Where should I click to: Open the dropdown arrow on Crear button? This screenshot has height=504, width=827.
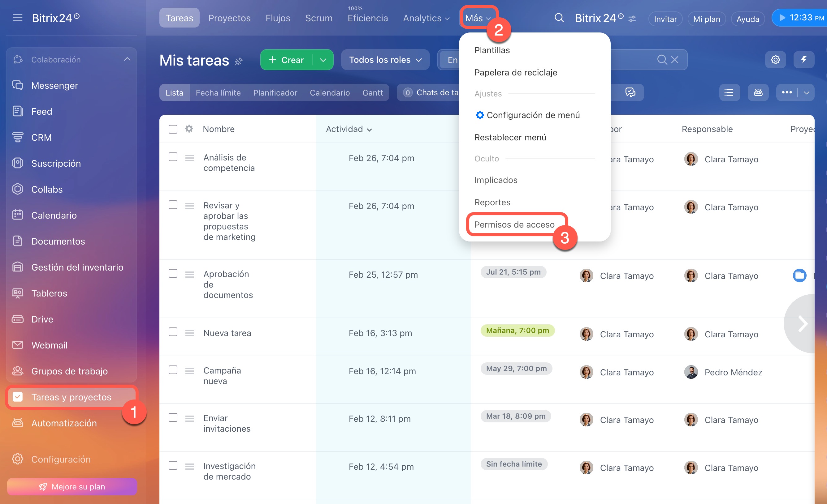point(323,60)
